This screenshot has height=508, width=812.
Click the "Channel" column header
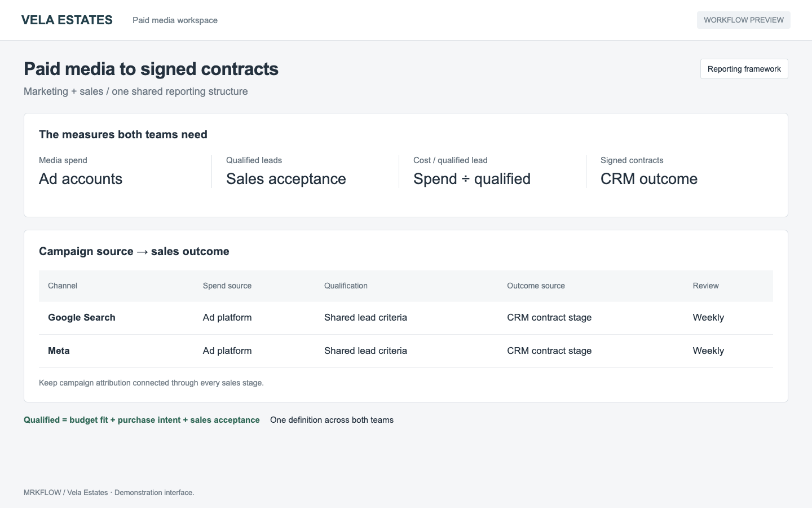pyautogui.click(x=63, y=286)
